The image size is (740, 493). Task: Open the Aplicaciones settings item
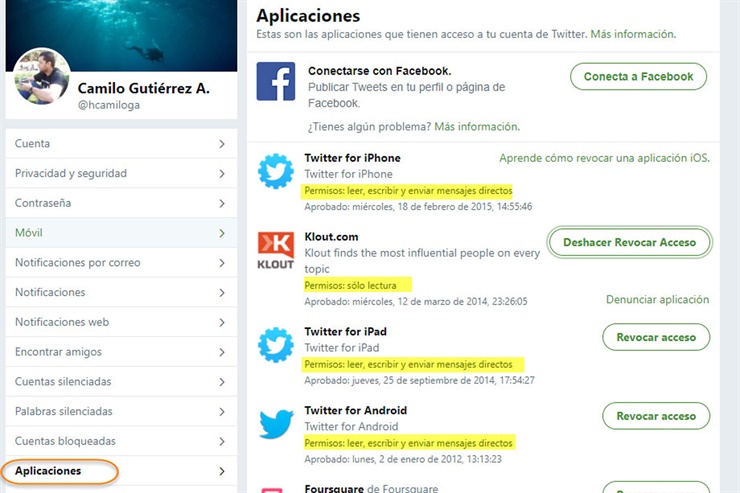(x=121, y=471)
